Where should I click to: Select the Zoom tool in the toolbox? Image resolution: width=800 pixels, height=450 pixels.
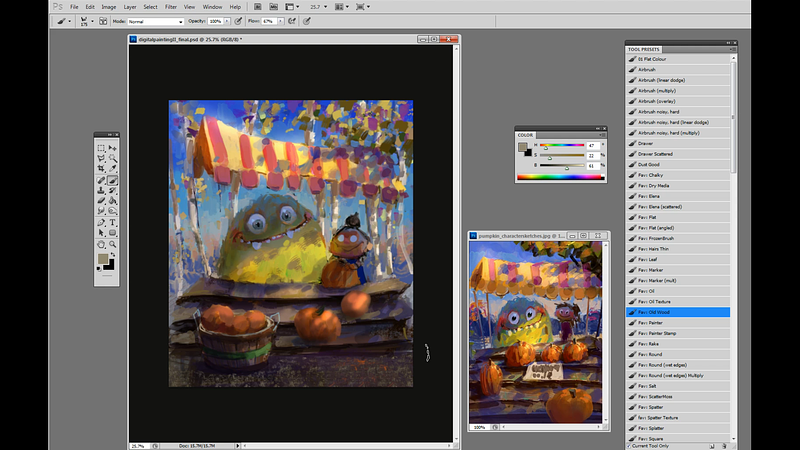(x=113, y=245)
